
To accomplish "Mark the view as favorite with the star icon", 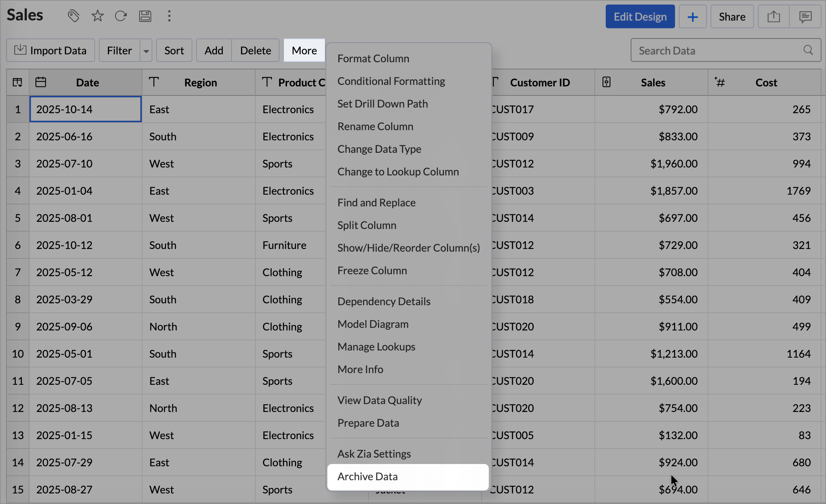I will (x=97, y=16).
